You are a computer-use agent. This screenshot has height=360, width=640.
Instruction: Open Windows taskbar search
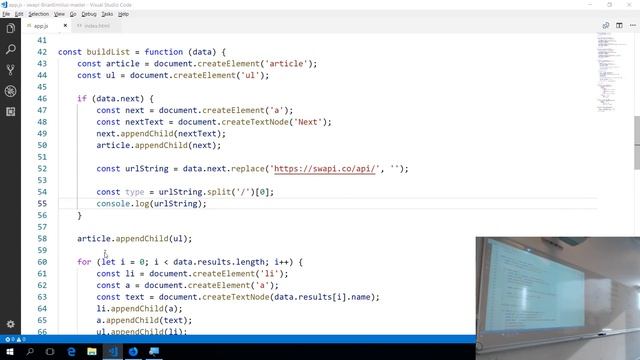pyautogui.click(x=30, y=351)
